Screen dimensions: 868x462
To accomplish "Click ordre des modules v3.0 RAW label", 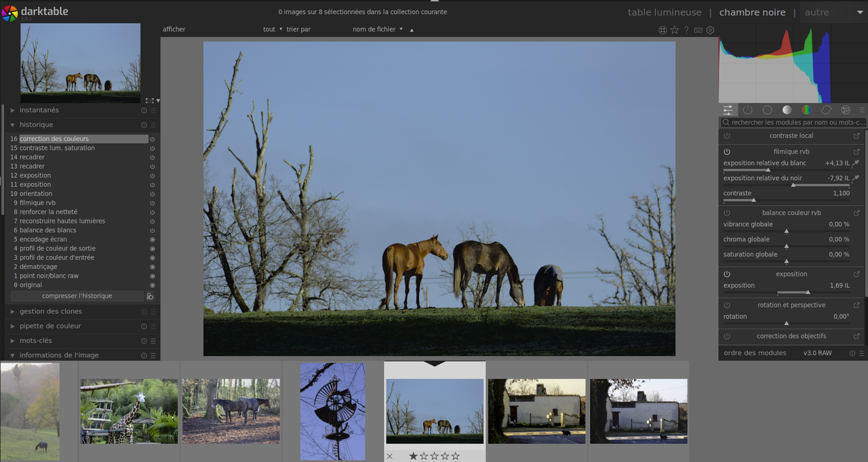I will (817, 353).
